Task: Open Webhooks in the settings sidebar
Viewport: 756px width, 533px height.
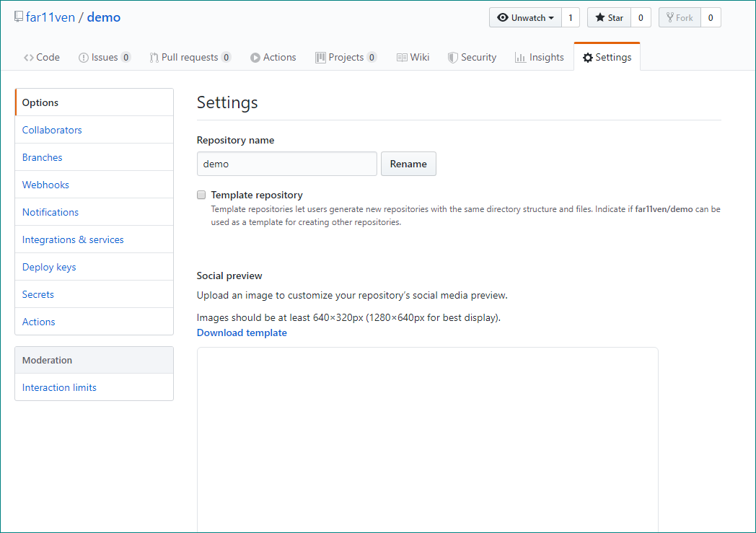Action: tap(45, 185)
